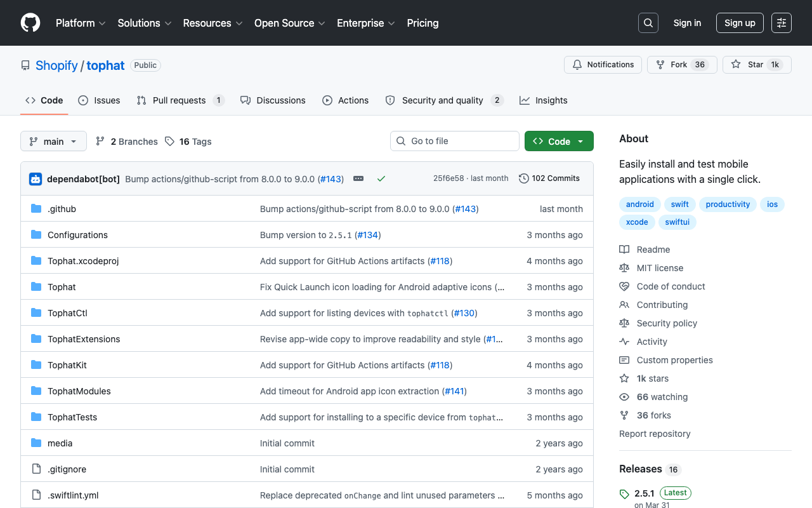Click the Tophat.xcodeproj folder icon
The height and width of the screenshot is (508, 812).
(x=36, y=261)
